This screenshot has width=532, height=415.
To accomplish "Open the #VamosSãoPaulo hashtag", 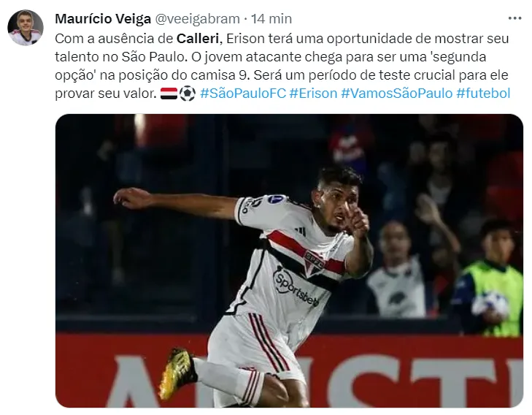I will pos(396,93).
